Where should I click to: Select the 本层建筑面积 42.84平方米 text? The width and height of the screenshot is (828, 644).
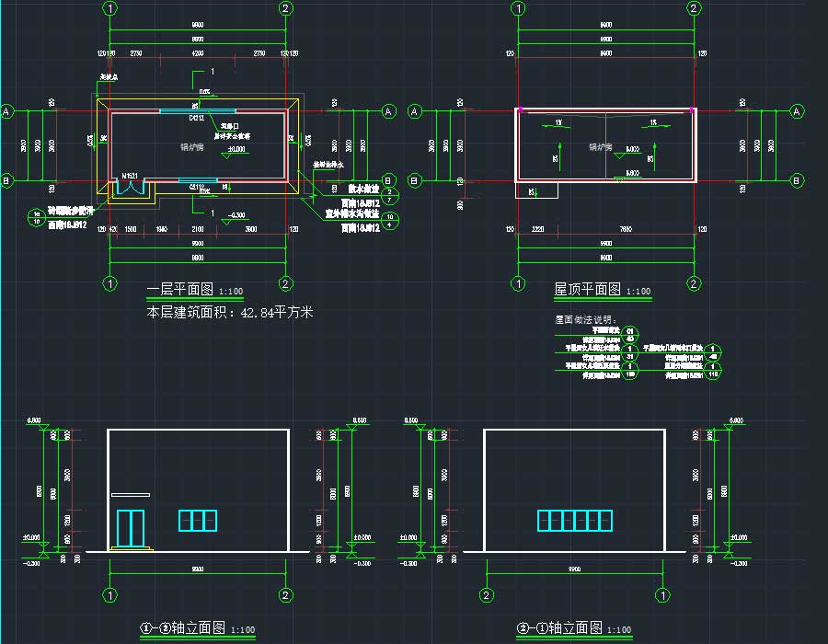230,313
